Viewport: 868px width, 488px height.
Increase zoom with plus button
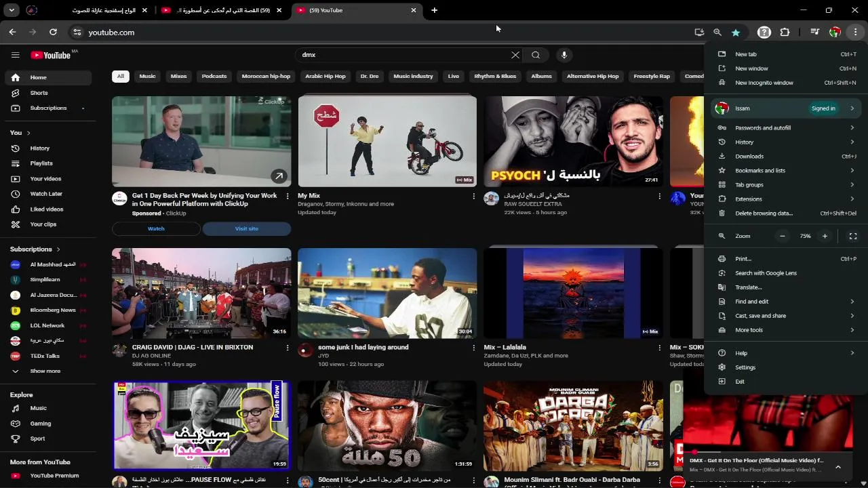pyautogui.click(x=825, y=236)
